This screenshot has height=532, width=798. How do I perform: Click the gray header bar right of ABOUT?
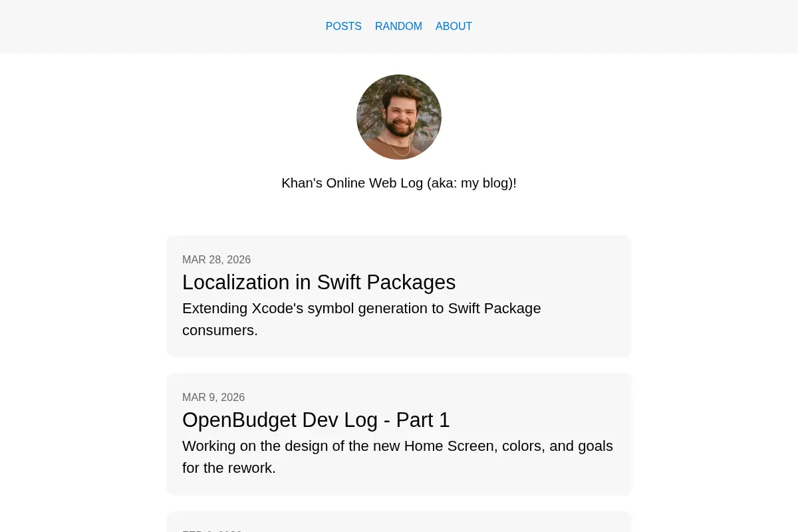coord(632,27)
